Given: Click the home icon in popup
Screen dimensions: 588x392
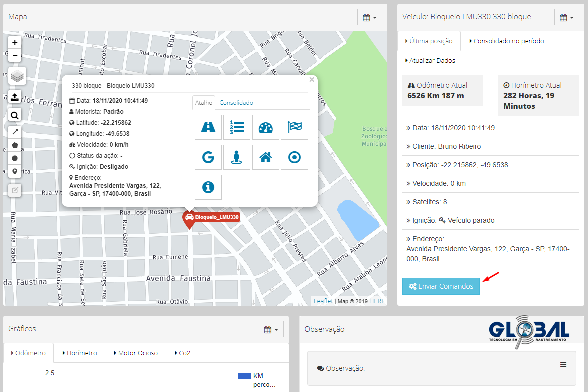Looking at the screenshot, I should click(265, 157).
